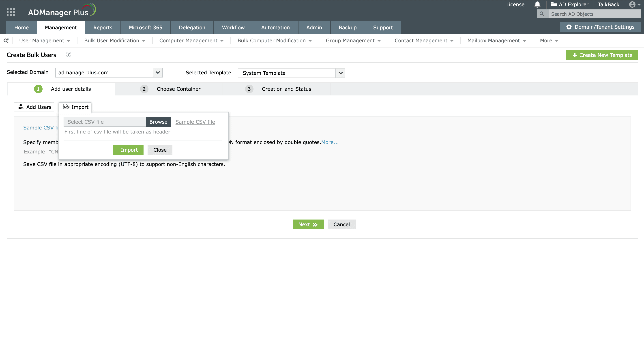Image resolution: width=644 pixels, height=349 pixels.
Task: Open the app launcher grid icon
Action: pyautogui.click(x=11, y=12)
